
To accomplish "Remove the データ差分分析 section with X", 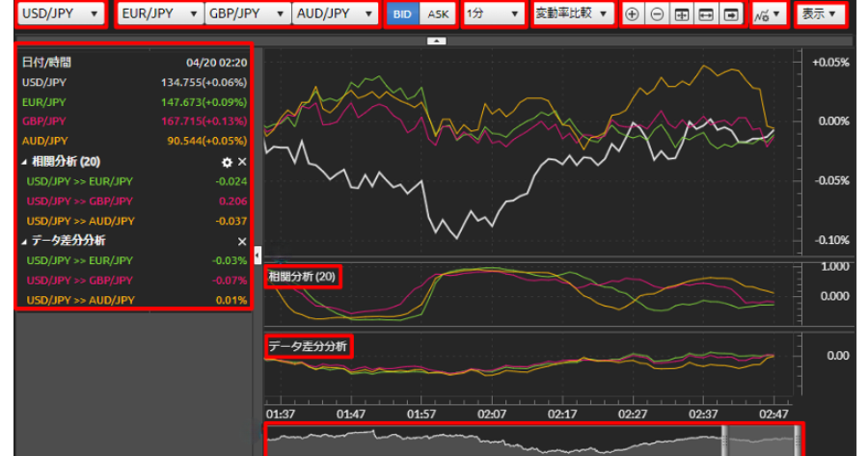I will [x=242, y=241].
